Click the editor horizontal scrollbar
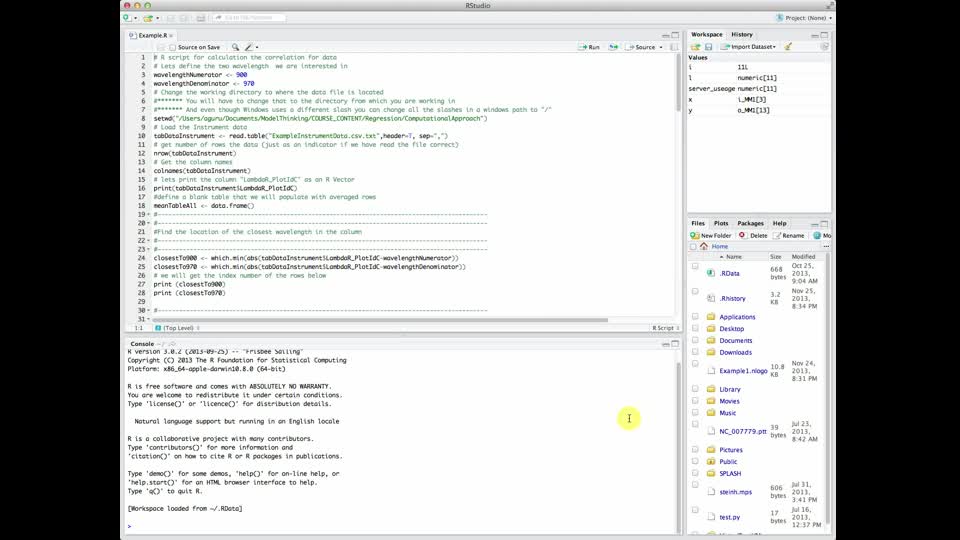Screen dimensions: 960x540 (380, 320)
